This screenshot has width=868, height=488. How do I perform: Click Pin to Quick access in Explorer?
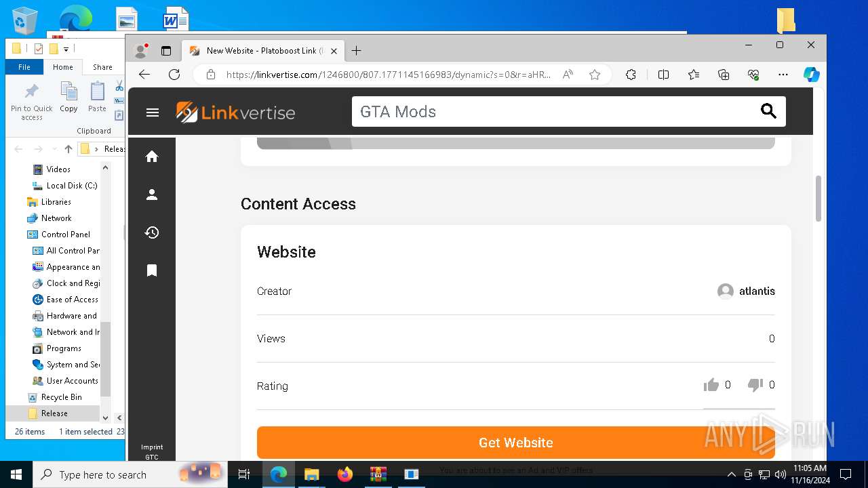click(32, 102)
